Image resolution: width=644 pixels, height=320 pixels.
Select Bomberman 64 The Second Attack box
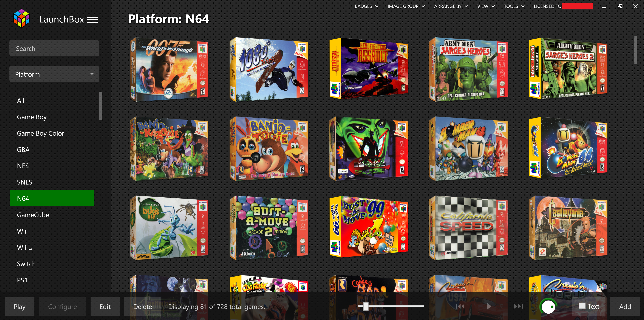pos(568,148)
